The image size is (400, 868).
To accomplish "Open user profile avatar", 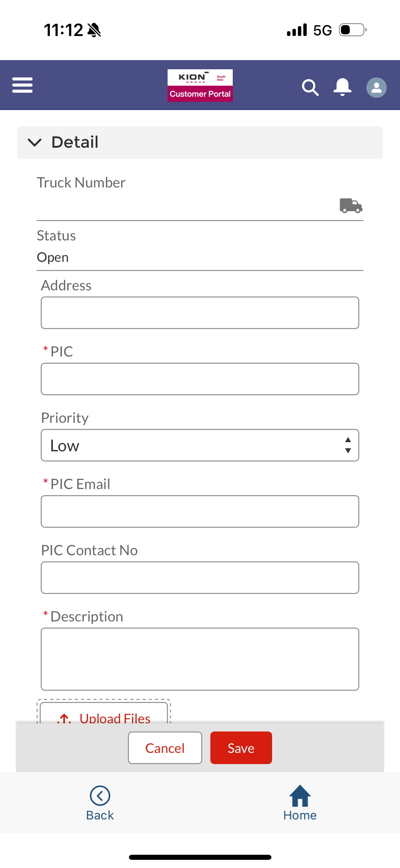I will pos(376,88).
